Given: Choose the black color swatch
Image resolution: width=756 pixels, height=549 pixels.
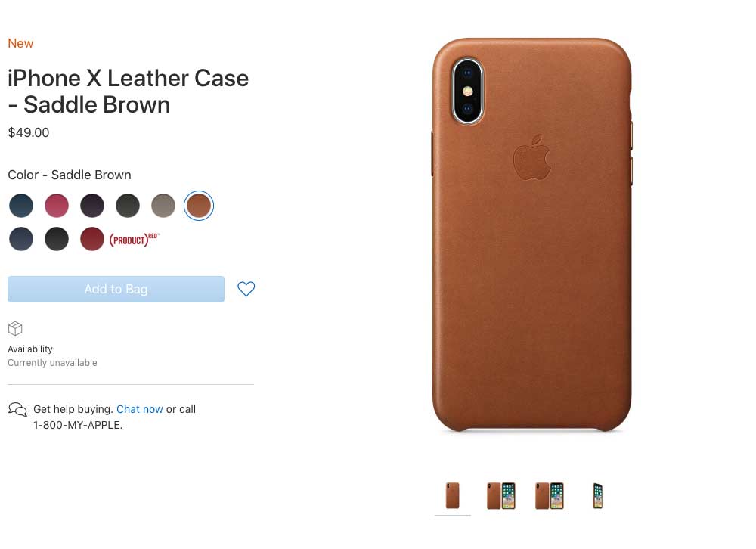Looking at the screenshot, I should [57, 239].
